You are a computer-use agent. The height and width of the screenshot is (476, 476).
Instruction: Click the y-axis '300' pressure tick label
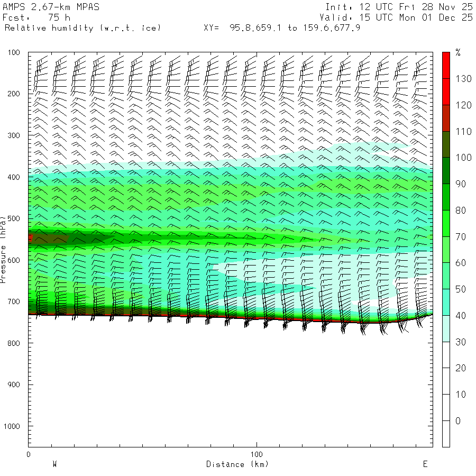[14, 135]
